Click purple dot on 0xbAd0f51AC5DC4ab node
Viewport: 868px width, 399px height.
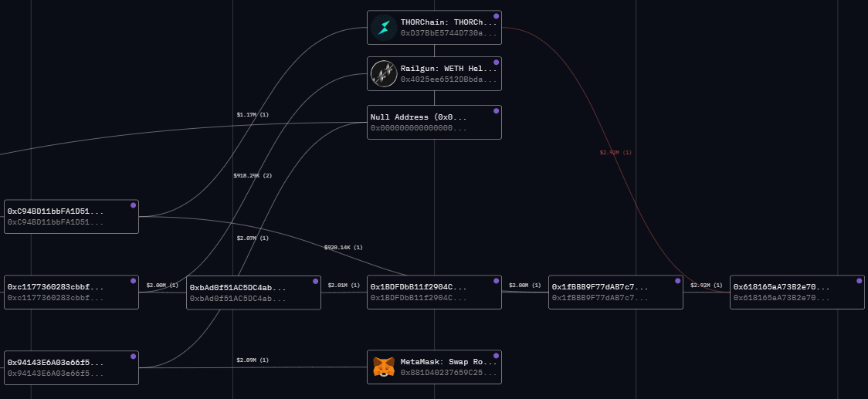[315, 281]
